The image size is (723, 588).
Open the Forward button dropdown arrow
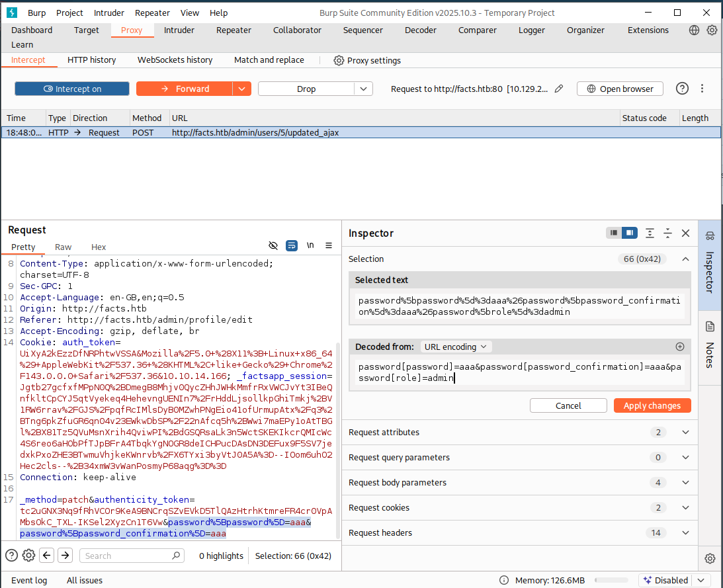click(241, 89)
